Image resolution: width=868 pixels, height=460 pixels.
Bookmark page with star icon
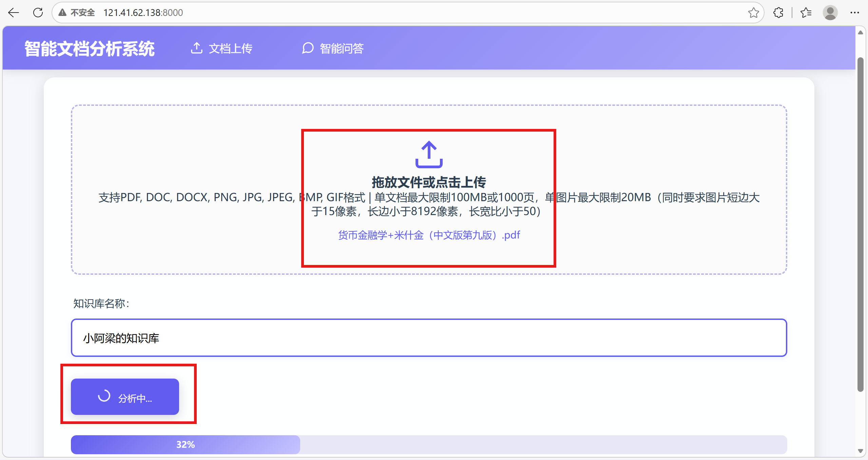point(753,13)
